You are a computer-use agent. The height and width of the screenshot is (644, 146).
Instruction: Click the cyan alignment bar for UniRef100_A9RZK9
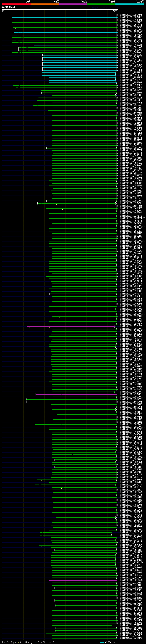pyautogui.click(x=82, y=77)
